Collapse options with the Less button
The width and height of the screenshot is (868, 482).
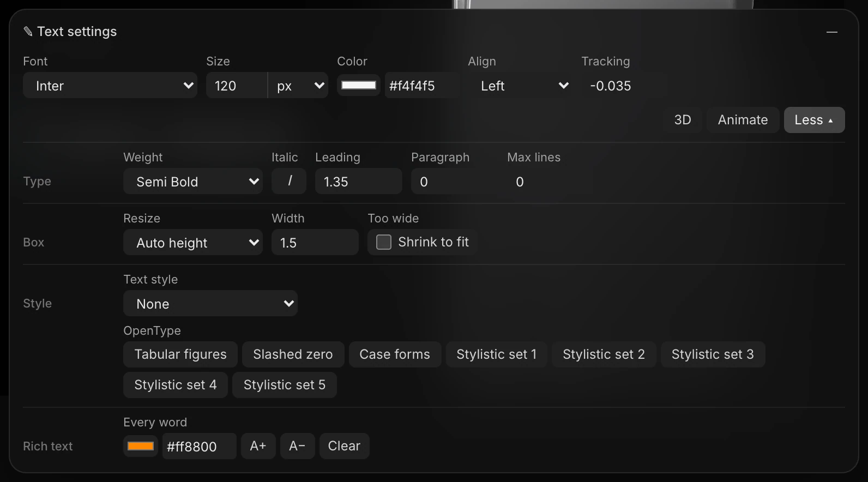(x=814, y=120)
